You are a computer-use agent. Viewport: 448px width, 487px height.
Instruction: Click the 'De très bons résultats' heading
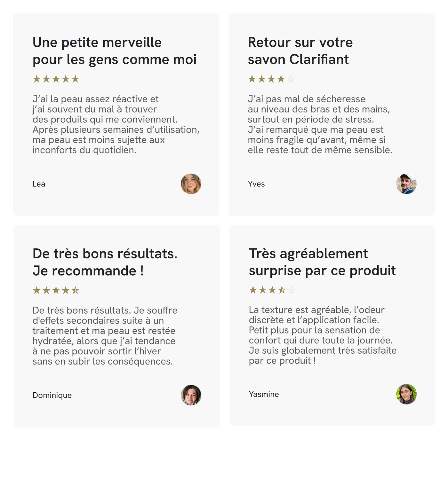tap(105, 262)
